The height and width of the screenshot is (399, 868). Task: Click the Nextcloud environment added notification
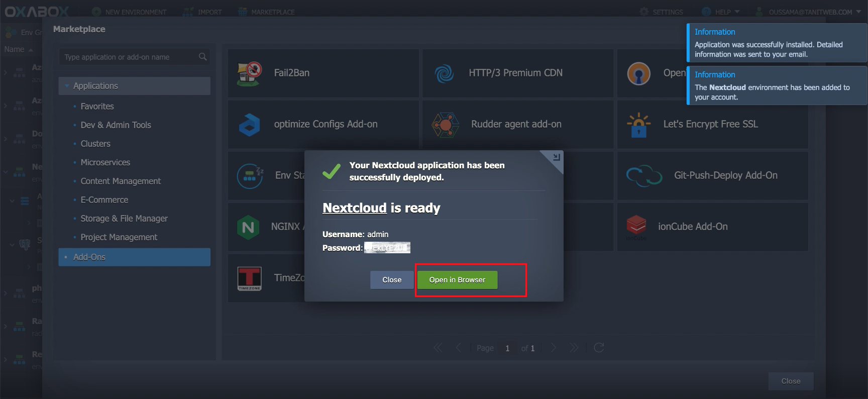(777, 85)
